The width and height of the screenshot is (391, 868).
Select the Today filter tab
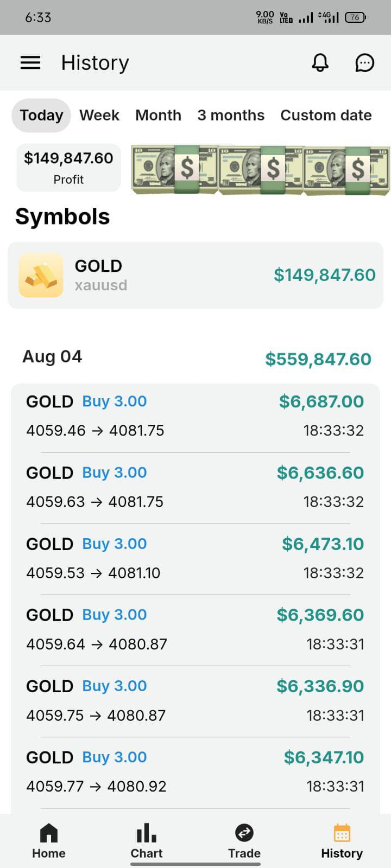point(41,115)
